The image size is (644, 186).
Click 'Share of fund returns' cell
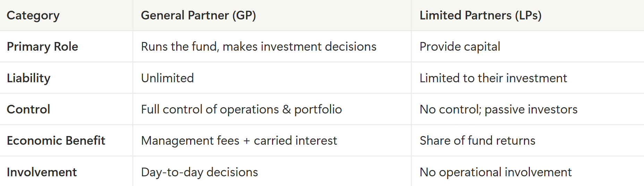tap(477, 141)
